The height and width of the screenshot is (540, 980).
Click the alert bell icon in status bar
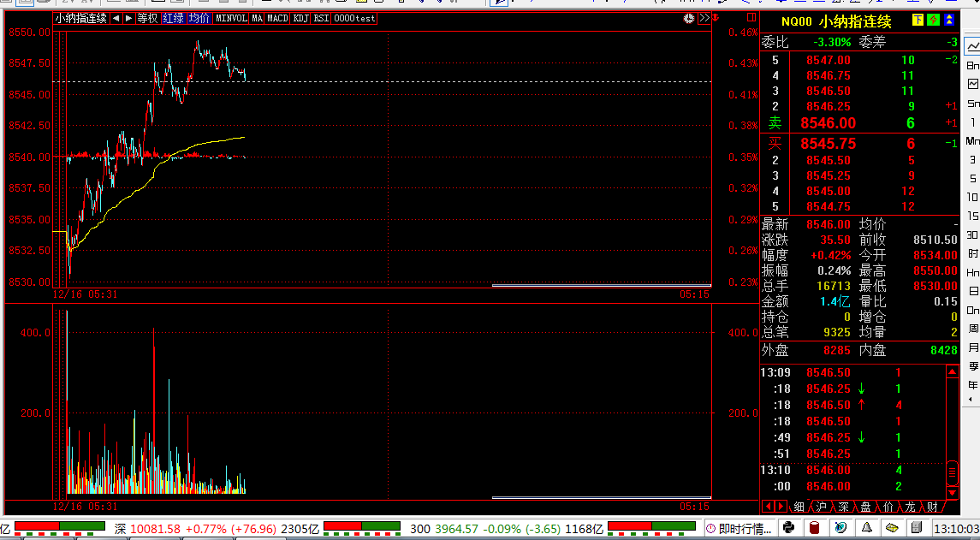pyautogui.click(x=868, y=528)
